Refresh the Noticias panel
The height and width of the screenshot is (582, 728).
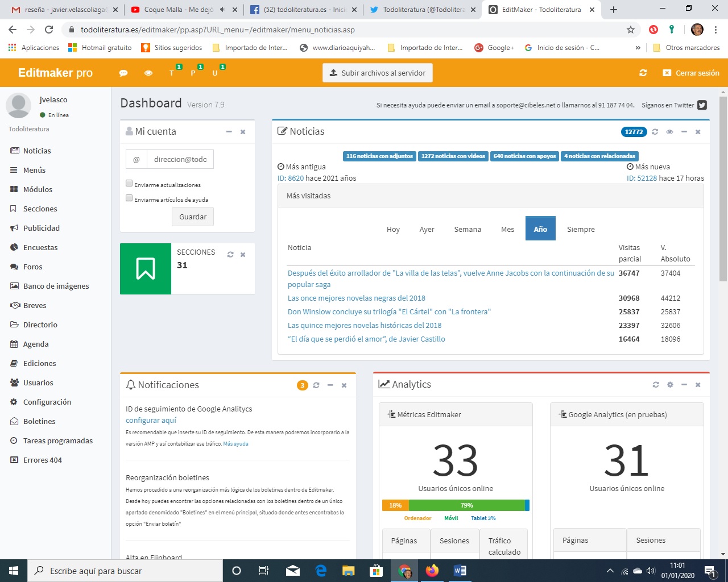(655, 132)
